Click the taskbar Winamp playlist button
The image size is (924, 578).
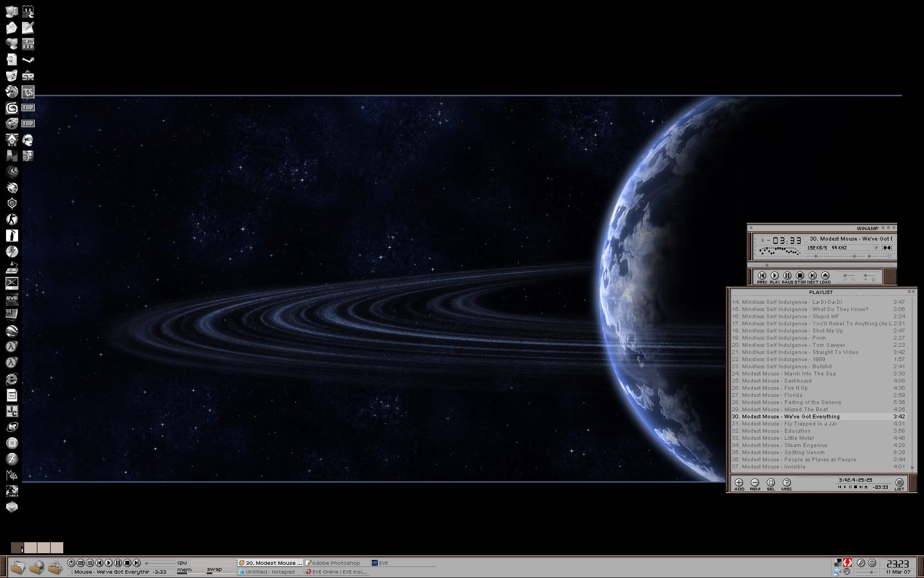[x=90, y=563]
